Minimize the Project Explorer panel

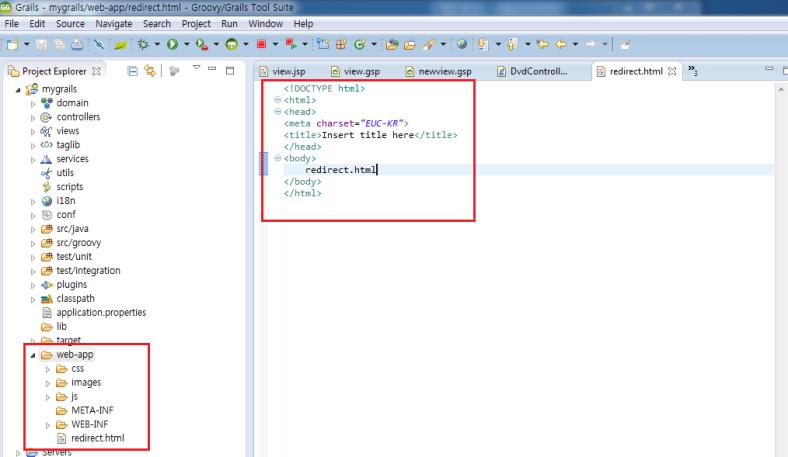(x=212, y=68)
